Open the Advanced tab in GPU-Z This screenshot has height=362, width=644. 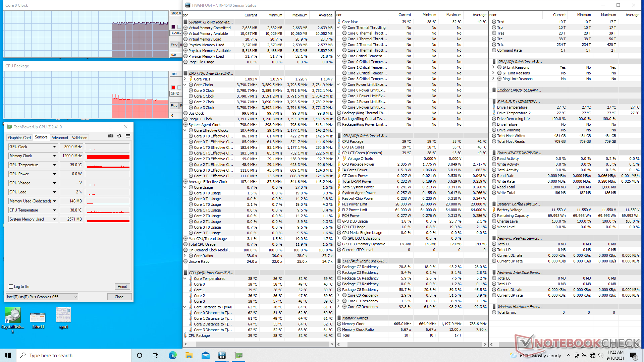60,138
